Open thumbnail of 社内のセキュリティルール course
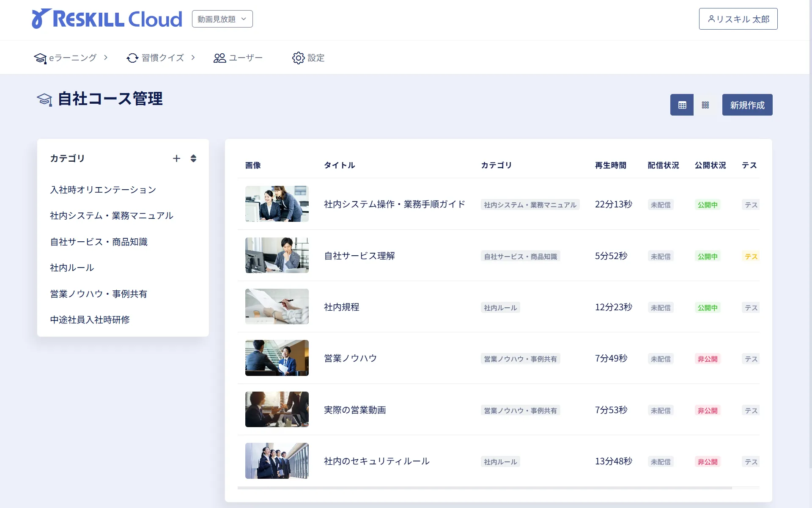The image size is (812, 508). pos(277,461)
